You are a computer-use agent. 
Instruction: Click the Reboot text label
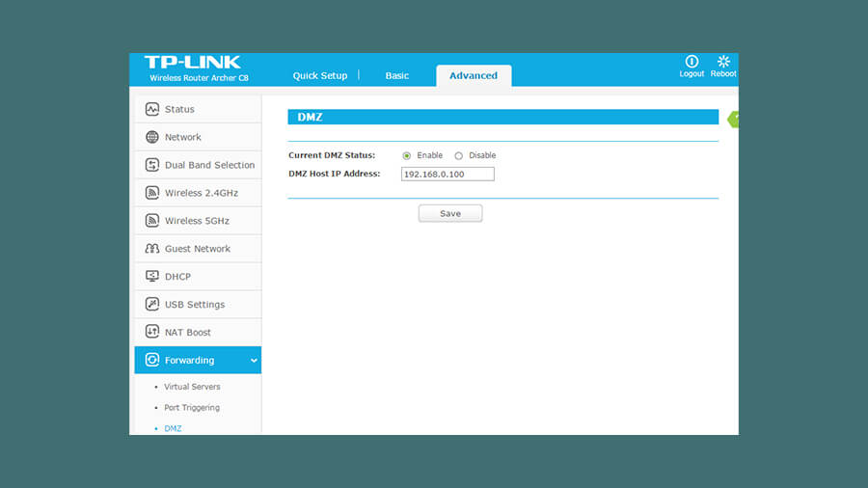point(723,73)
